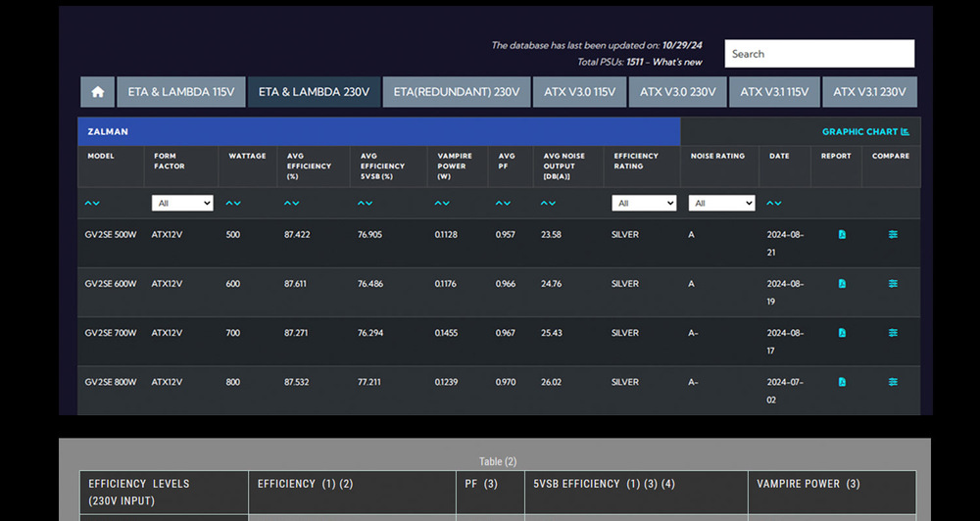
Task: Sort by Avg Efficiency 5VSB column arrows
Action: click(365, 203)
